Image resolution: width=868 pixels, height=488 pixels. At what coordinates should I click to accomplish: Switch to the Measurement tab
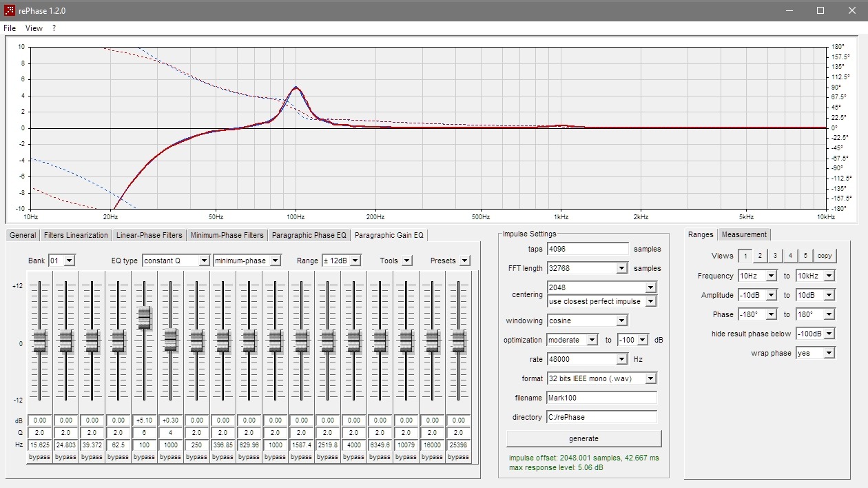[x=744, y=234]
